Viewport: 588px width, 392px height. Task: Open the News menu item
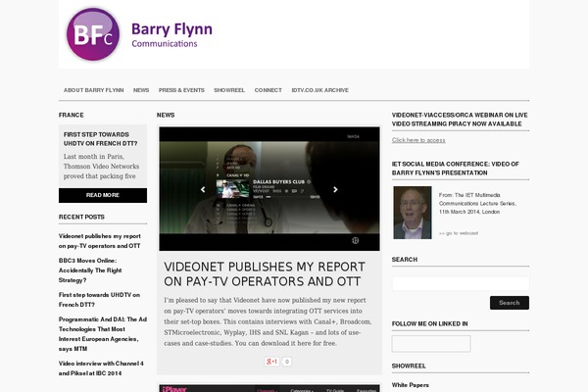coord(141,90)
